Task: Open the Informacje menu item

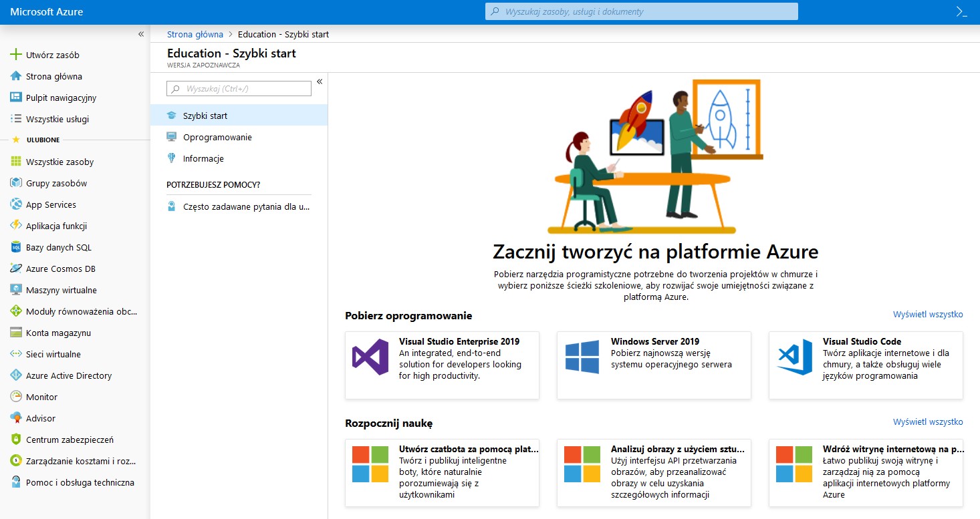Action: click(x=239, y=158)
